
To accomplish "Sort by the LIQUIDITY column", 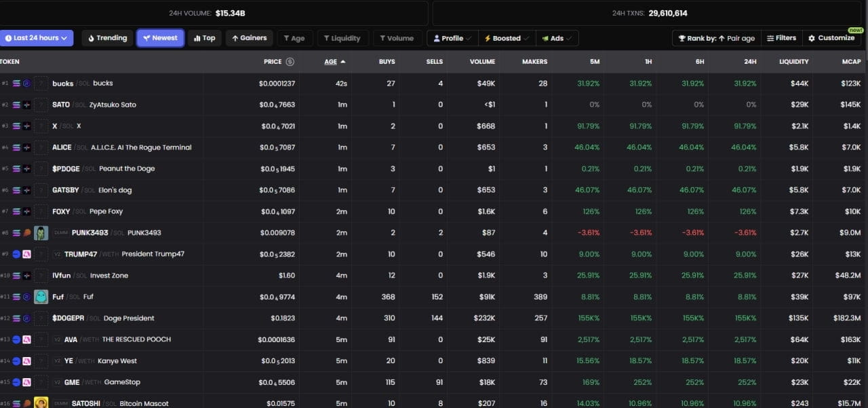I will point(793,62).
